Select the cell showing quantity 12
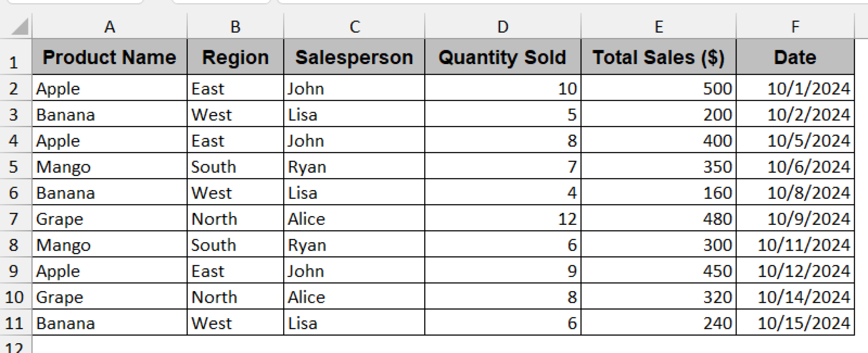Screen dimensions: 868x353 click(x=502, y=219)
